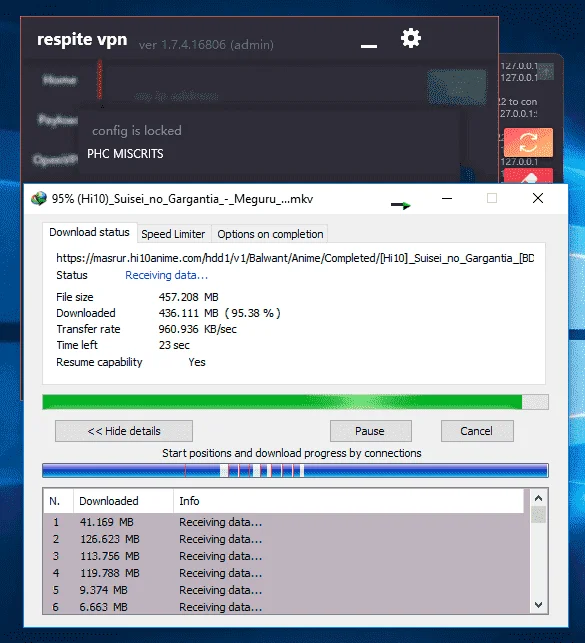This screenshot has height=643, width=585.
Task: Click the Info column header
Action: coord(348,501)
